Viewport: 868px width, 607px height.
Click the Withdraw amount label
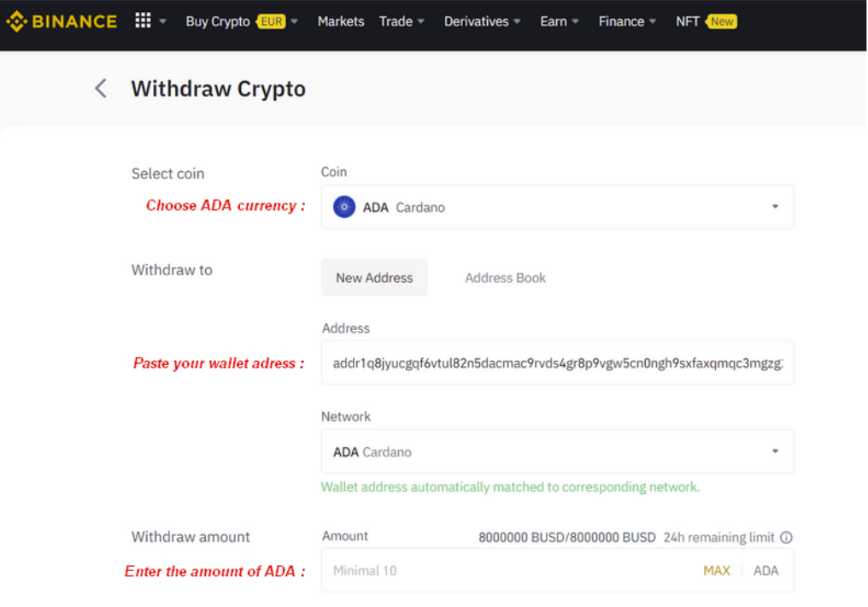[x=191, y=537]
